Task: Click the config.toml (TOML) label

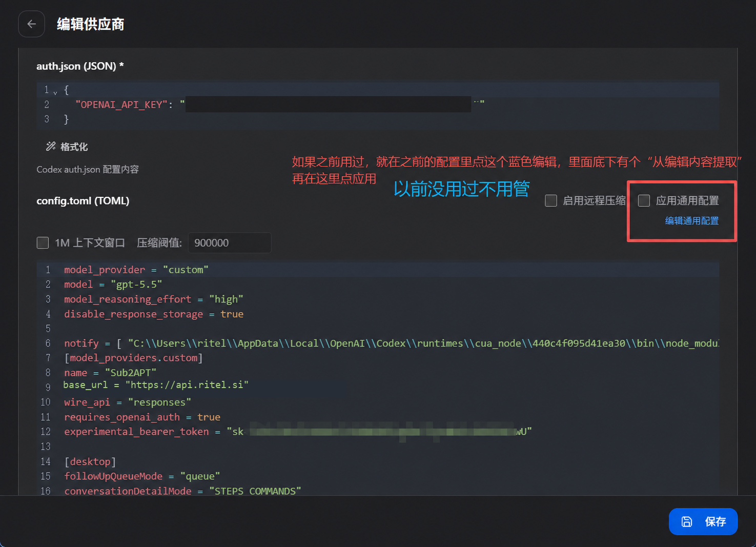Action: 83,201
